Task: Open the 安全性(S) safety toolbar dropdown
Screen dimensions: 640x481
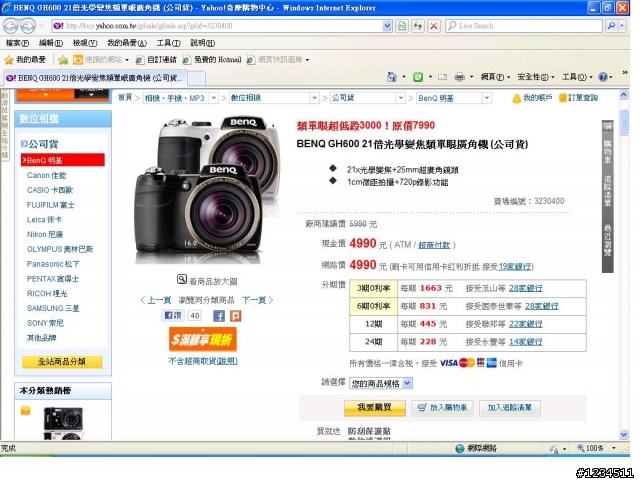Action: (536, 77)
